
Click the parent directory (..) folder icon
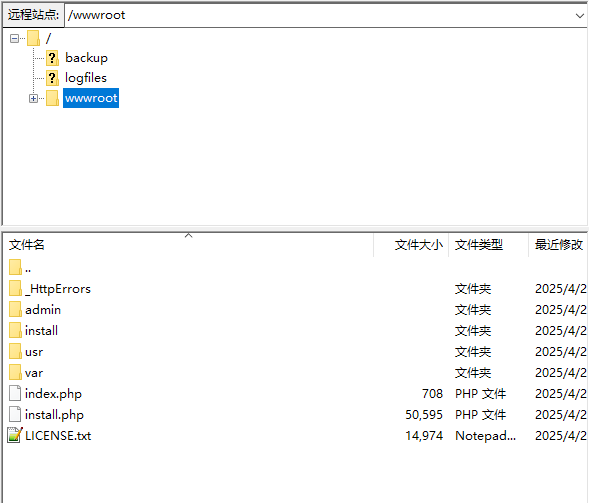[x=15, y=267]
